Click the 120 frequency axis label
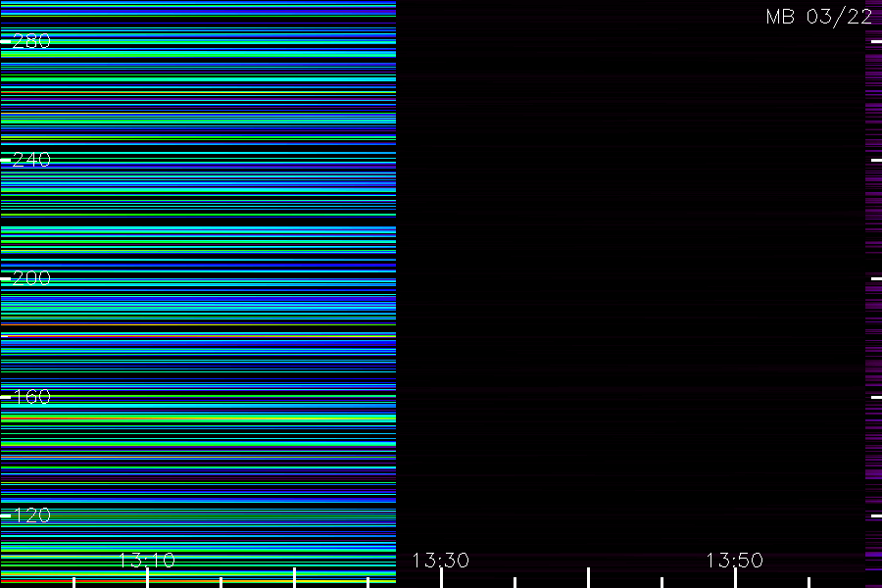Image resolution: width=882 pixels, height=588 pixels. 31,515
